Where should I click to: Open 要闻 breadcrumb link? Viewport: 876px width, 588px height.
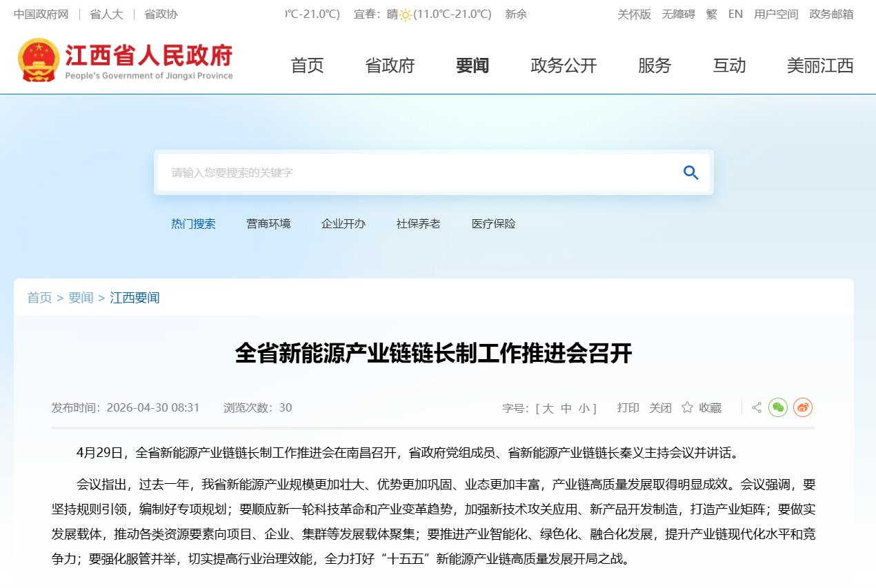pos(81,298)
